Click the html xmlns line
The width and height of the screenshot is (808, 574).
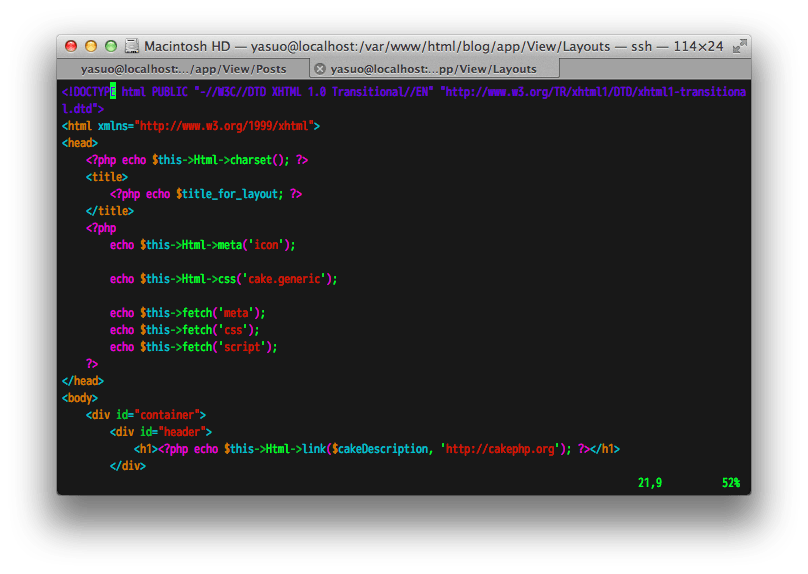click(191, 126)
